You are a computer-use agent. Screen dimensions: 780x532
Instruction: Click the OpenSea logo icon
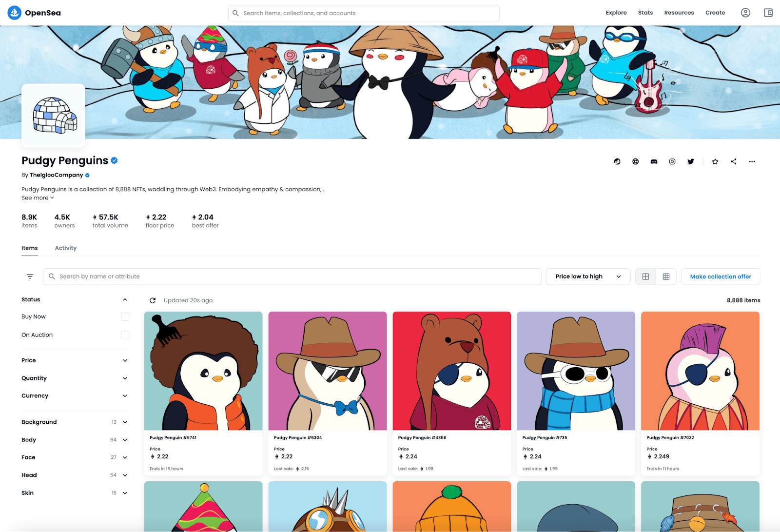[x=15, y=13]
